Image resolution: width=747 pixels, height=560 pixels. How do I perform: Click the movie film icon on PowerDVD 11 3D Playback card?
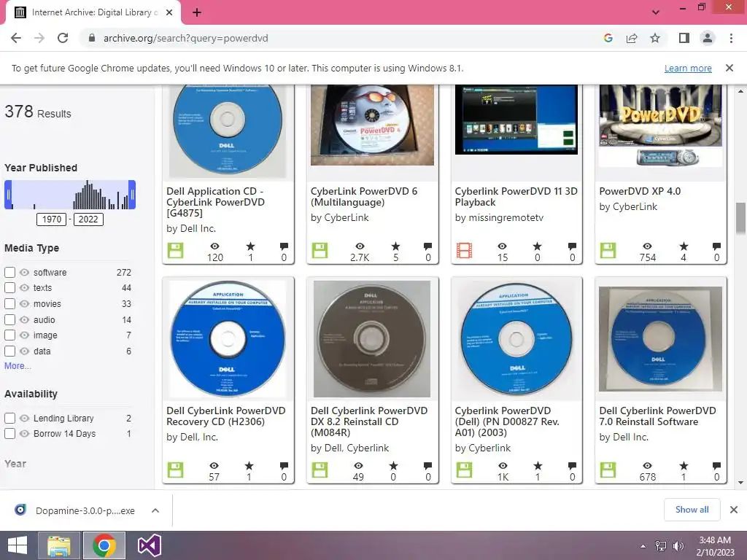coord(464,251)
